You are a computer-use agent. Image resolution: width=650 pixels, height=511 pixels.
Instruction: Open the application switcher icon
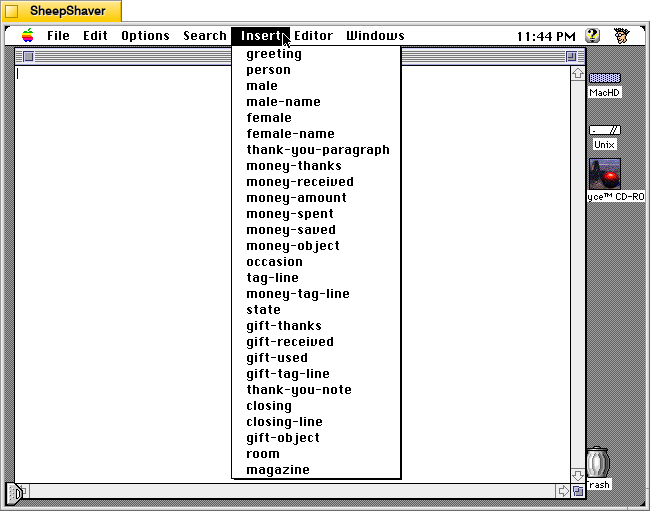(621, 36)
